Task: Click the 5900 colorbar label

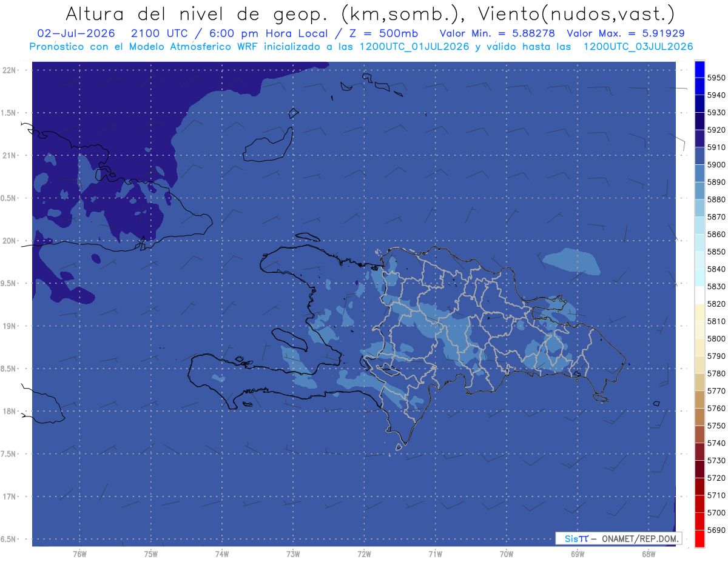Action: click(716, 165)
